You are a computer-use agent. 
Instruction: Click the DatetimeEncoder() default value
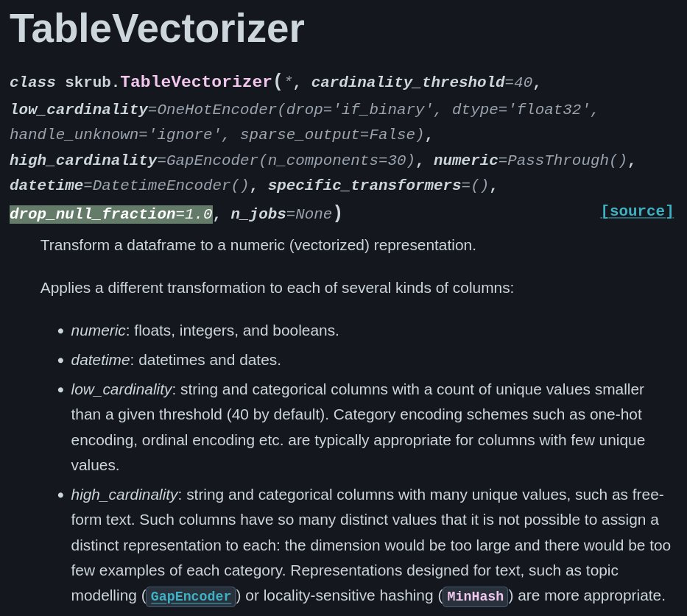[x=171, y=185]
